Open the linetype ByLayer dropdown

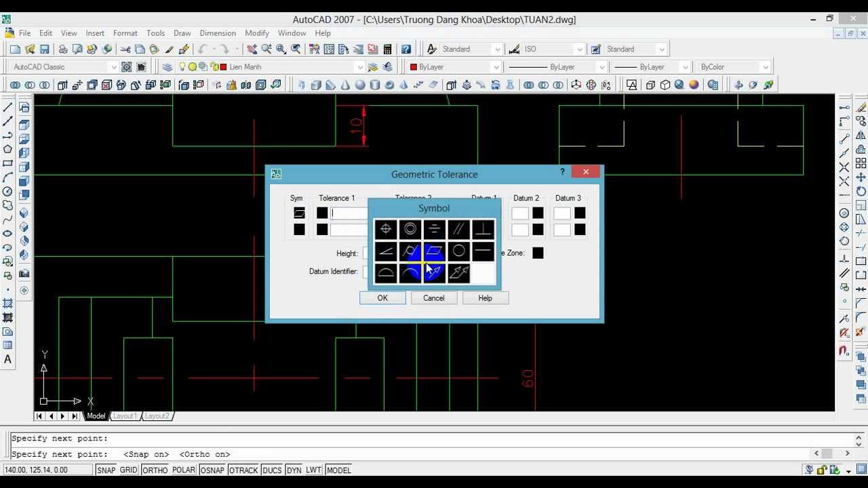[601, 66]
